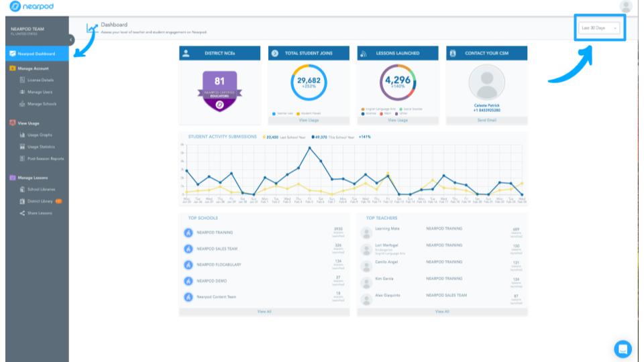Click the NEARPOD FLOCABULARY school icon
This screenshot has width=644, height=362.
[189, 265]
